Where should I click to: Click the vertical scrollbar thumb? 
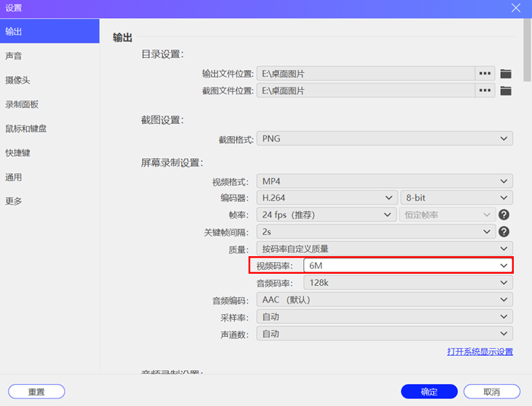[527, 50]
